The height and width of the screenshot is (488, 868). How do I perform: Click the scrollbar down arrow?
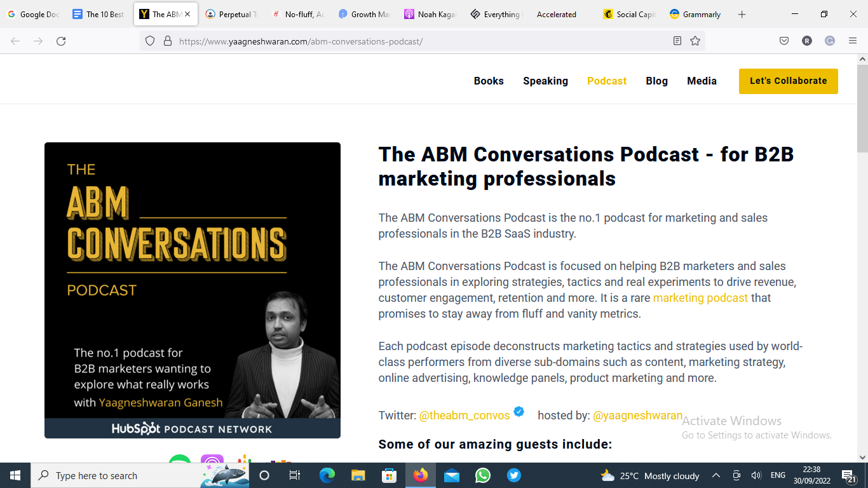tap(862, 457)
